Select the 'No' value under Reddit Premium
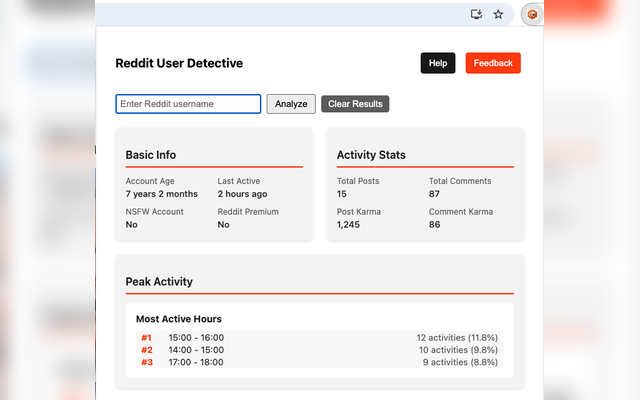The width and height of the screenshot is (640, 400). tap(223, 225)
